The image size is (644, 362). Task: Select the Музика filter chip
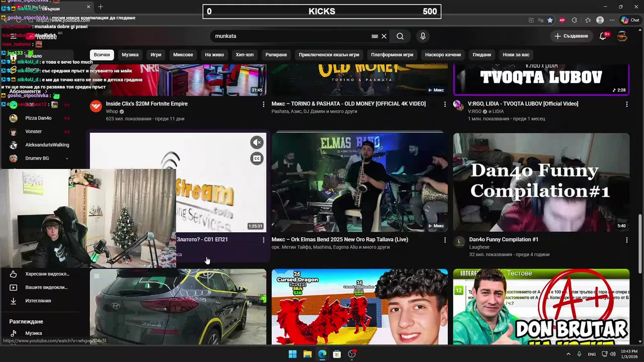point(130,55)
